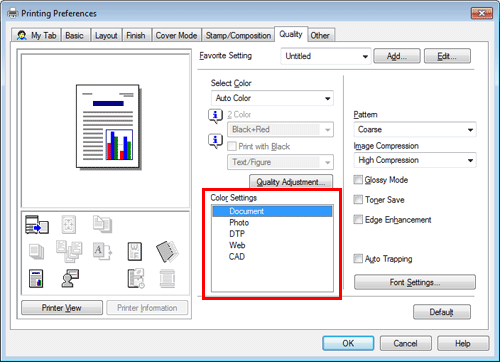Click the info icon beside 2 Color
This screenshot has height=362, width=500.
click(215, 116)
